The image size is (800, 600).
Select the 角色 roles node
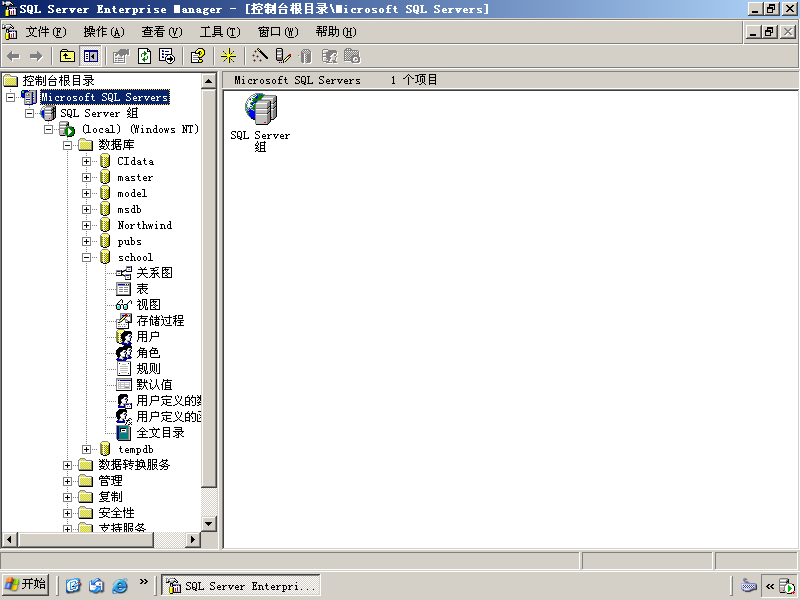tap(148, 353)
